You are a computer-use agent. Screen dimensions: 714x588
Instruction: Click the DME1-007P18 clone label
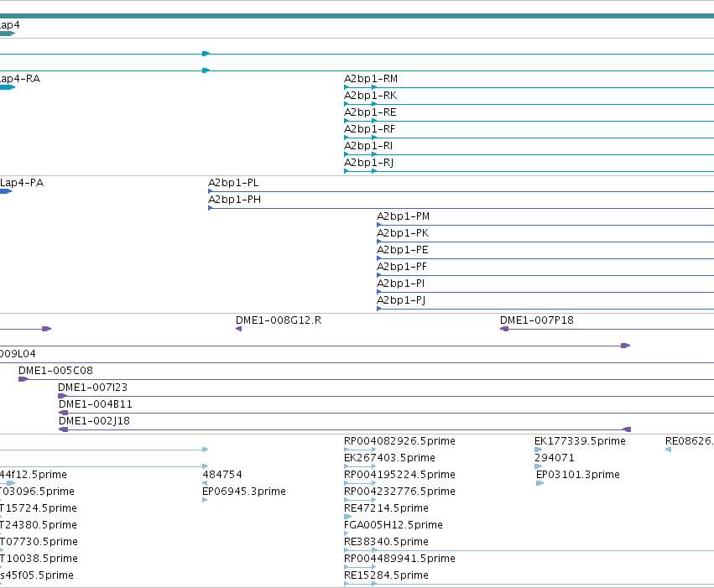click(536, 320)
